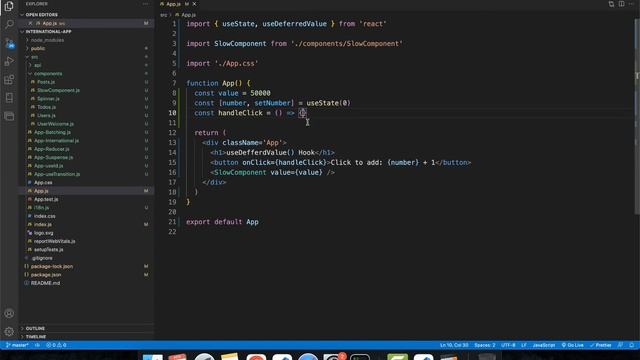
Task: Open the Manage gear icon
Action: click(x=9, y=331)
